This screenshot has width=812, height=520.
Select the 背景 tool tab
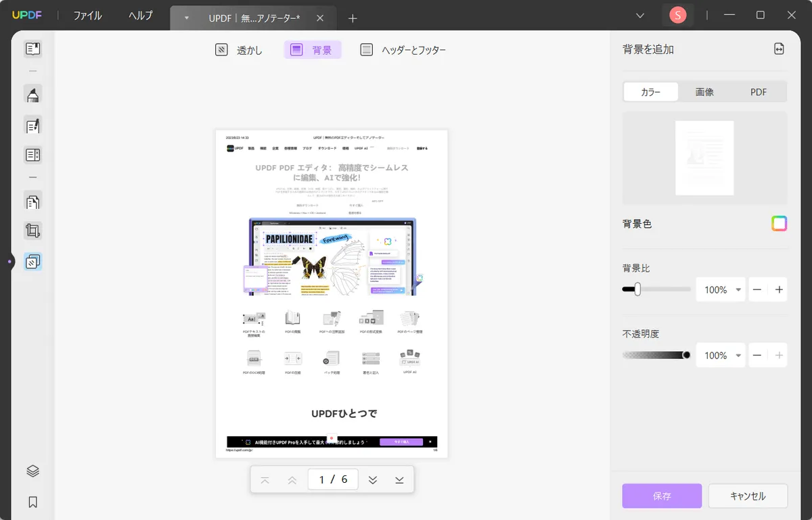click(313, 49)
